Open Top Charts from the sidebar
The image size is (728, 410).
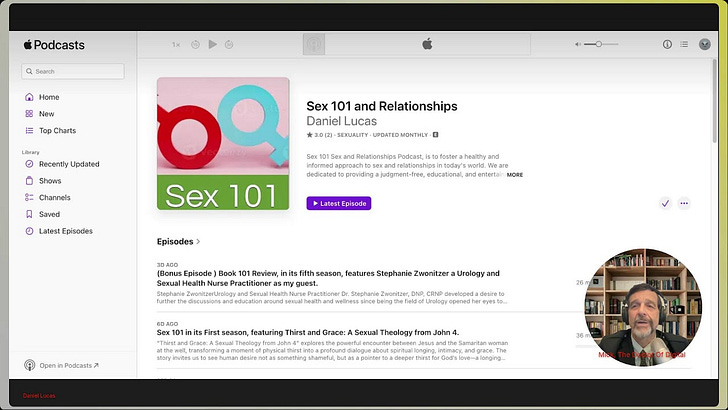57,130
